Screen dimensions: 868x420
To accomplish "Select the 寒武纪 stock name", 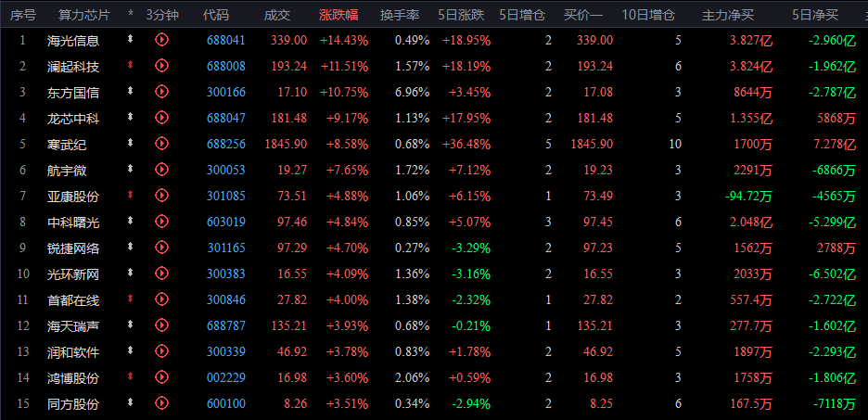I will [67, 145].
